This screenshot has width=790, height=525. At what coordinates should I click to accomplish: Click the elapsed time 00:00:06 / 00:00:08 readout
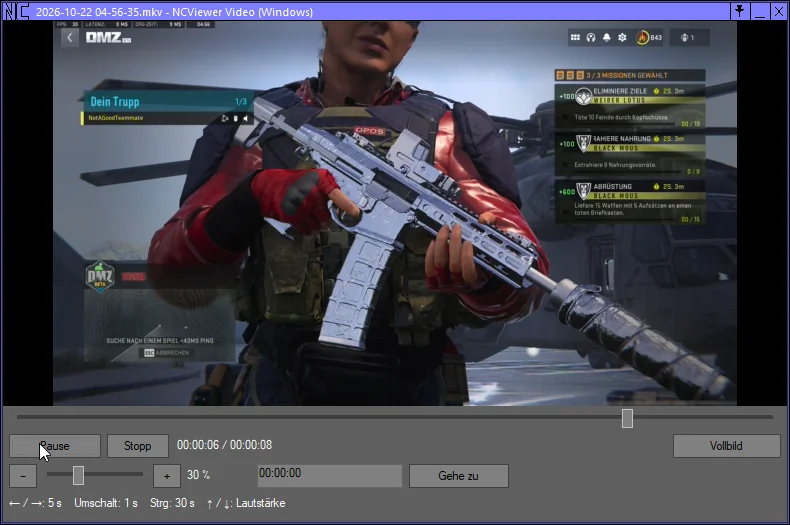224,445
